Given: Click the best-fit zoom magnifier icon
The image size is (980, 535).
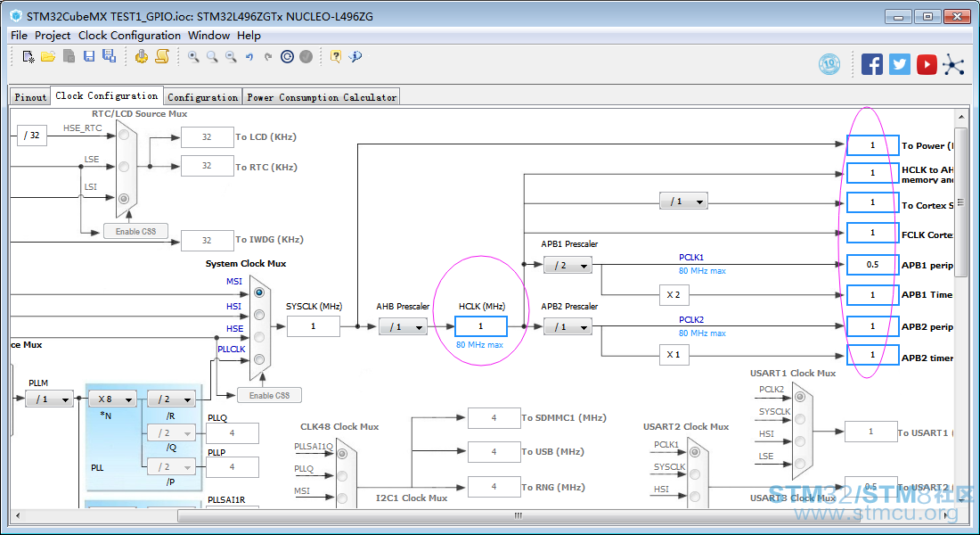Looking at the screenshot, I should pyautogui.click(x=212, y=57).
